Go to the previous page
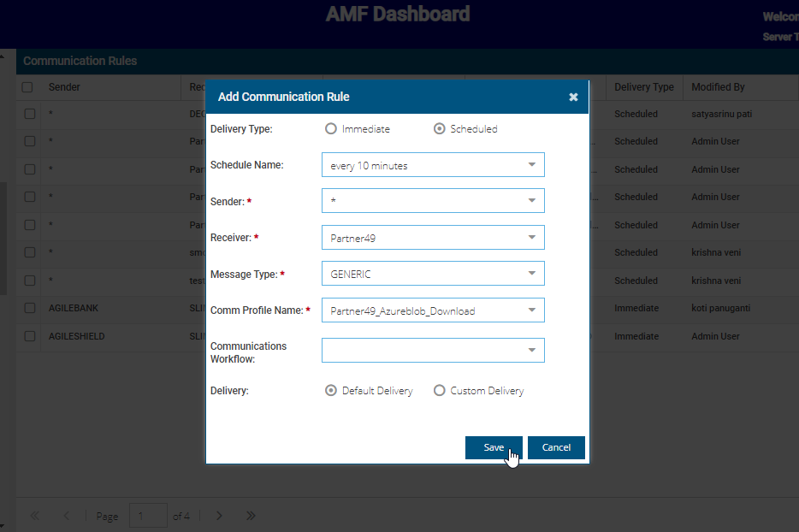Viewport: 799px width, 532px height. pos(67,516)
